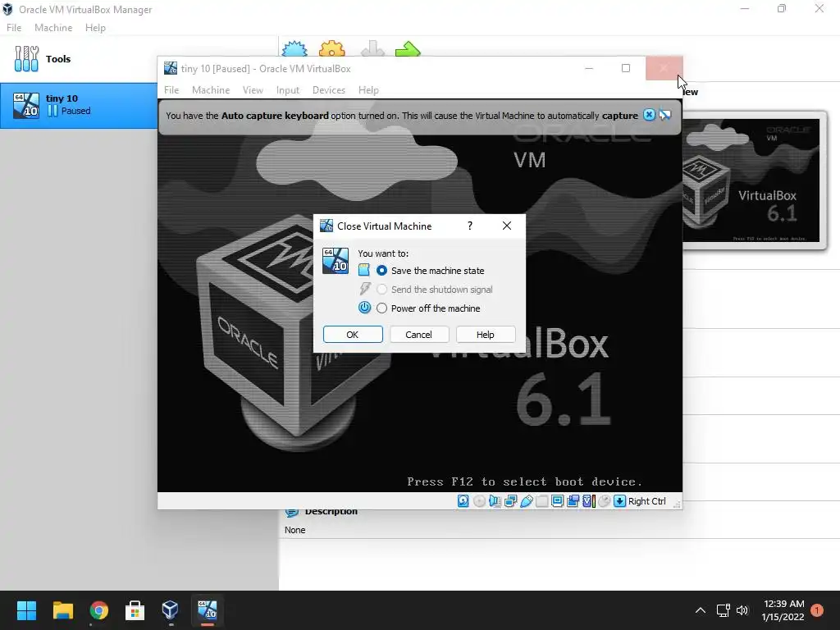Click the Tools icon in Manager sidebar
Screen dimensions: 840x630
pos(26,58)
